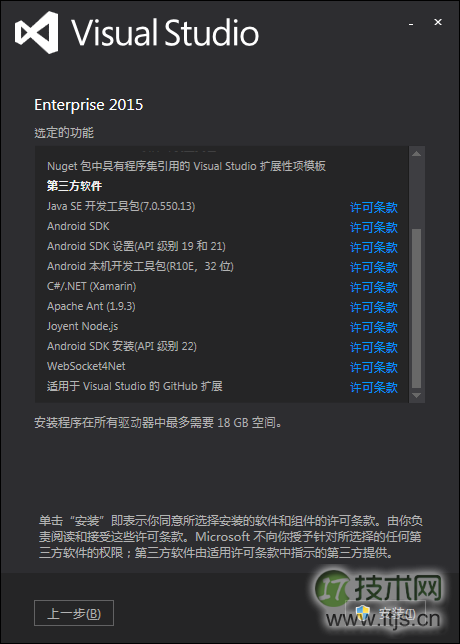This screenshot has width=460, height=644.
Task: Click the Nuget 包 扩展性项模板 entry
Action: coord(186,166)
